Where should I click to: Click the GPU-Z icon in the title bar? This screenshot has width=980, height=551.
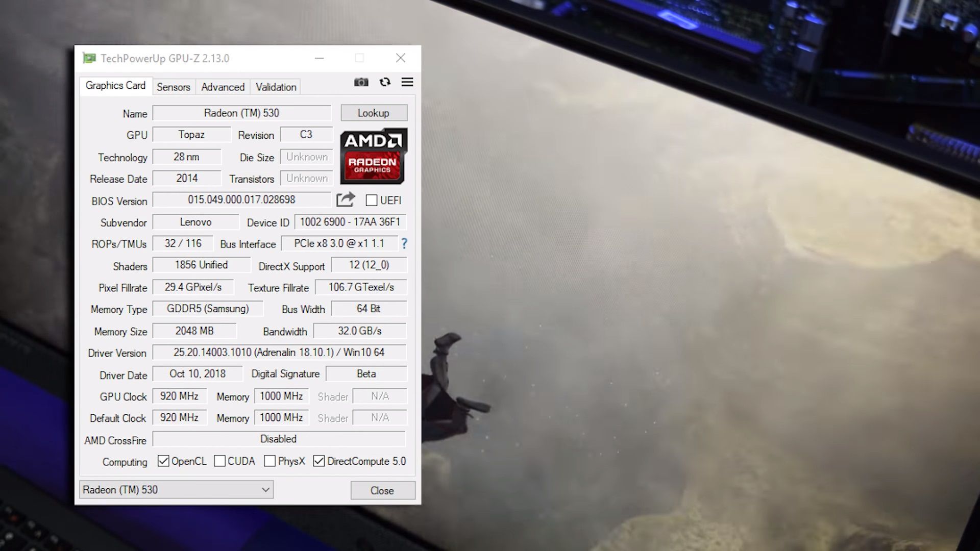point(89,58)
